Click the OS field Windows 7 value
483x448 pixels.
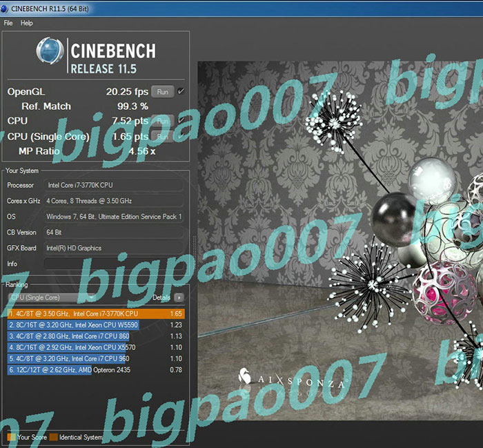[x=114, y=217]
